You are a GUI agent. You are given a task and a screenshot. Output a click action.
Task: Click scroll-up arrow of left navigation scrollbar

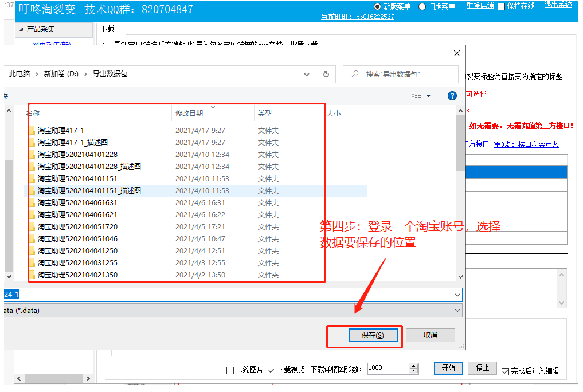click(x=9, y=111)
